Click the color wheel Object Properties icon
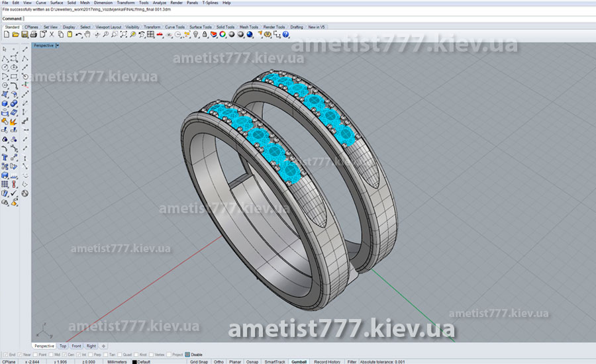 tap(223, 34)
